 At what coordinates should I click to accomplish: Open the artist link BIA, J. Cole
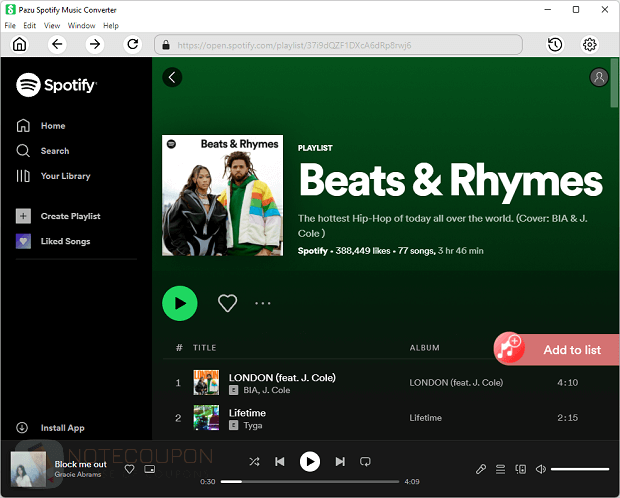(267, 390)
